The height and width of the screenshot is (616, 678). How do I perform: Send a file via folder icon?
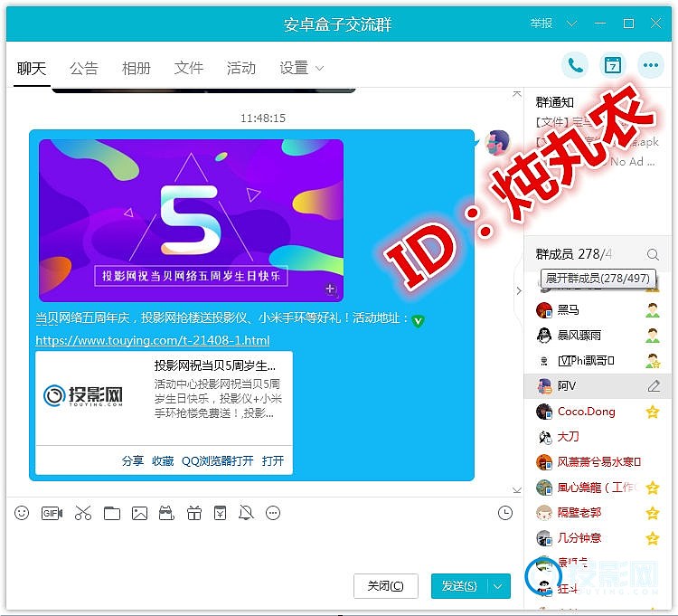(112, 514)
